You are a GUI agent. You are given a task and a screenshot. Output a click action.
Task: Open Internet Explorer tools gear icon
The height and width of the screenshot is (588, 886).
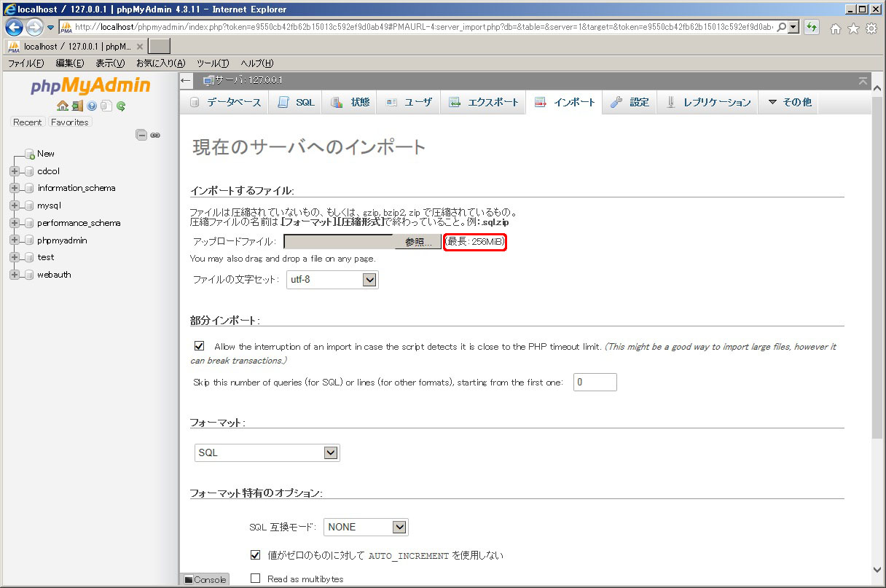pos(871,28)
